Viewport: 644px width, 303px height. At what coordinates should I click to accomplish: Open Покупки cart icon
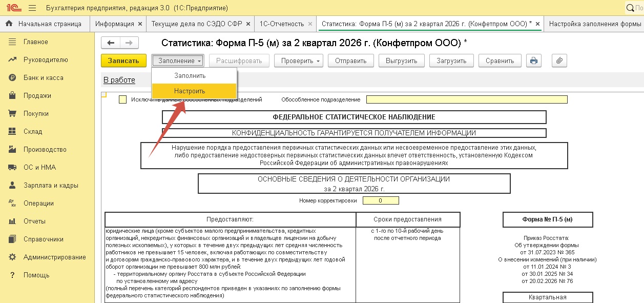12,113
